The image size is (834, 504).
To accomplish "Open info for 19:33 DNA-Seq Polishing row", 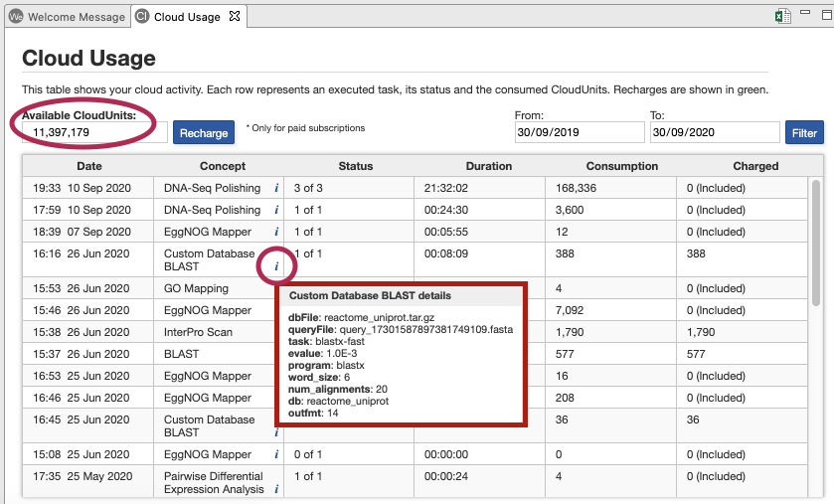I will (276, 188).
